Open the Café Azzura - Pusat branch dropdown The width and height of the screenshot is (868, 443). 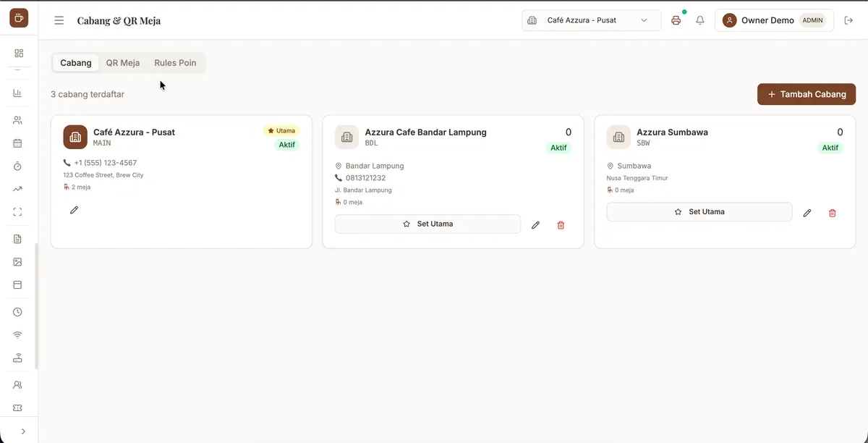(x=591, y=20)
